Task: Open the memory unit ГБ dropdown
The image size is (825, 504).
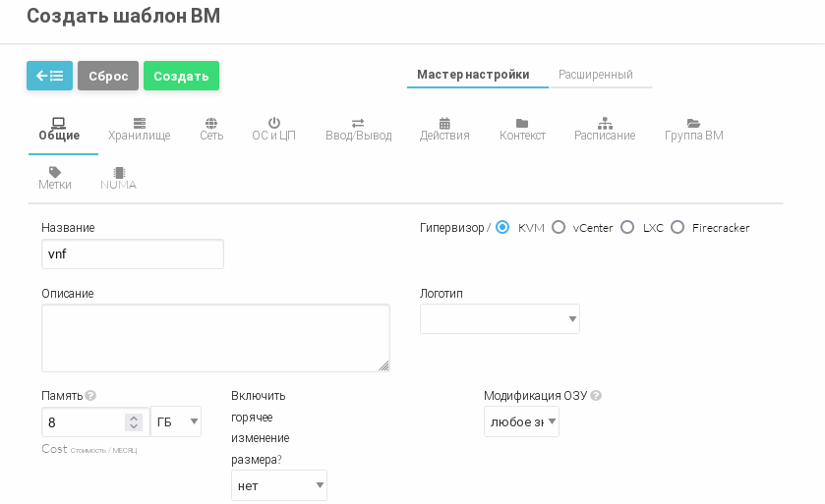Action: pos(176,421)
